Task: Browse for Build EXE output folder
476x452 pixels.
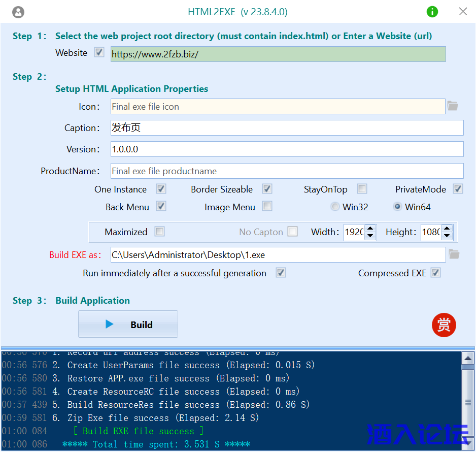Action: point(454,254)
